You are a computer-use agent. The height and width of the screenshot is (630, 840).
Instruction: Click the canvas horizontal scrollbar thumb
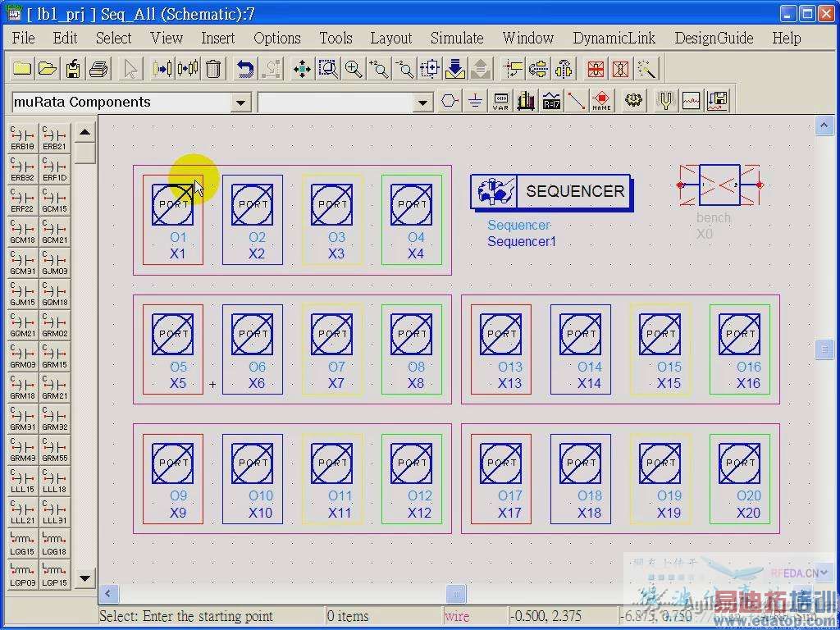[x=456, y=593]
